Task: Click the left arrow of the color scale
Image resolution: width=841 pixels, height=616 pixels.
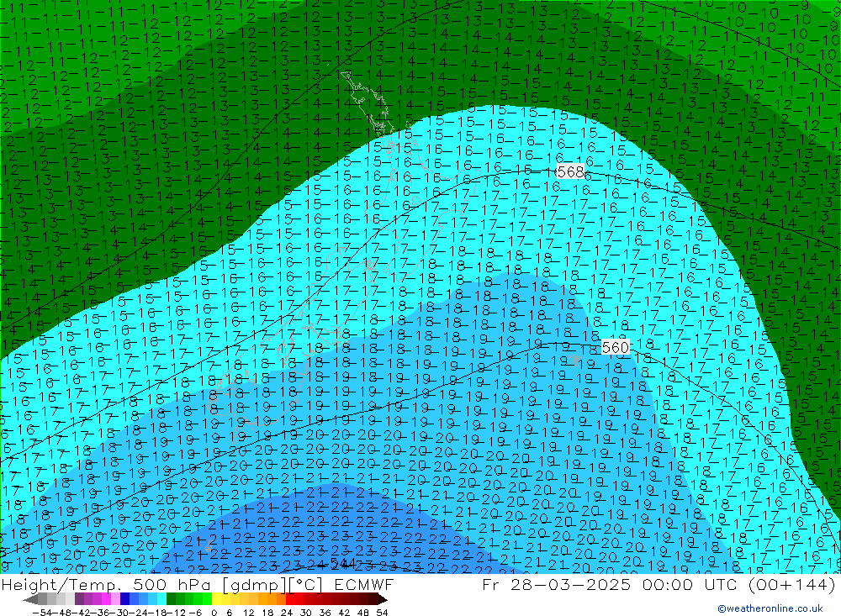Action: tap(30, 599)
